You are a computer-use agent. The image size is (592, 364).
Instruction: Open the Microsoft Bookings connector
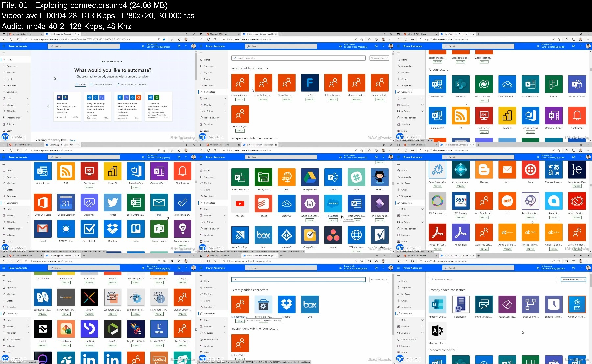(x=437, y=304)
